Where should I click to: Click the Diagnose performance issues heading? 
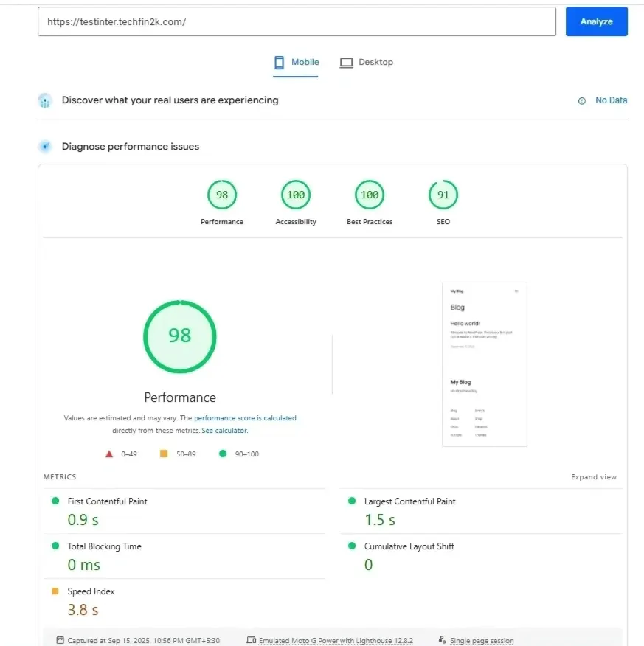[130, 146]
